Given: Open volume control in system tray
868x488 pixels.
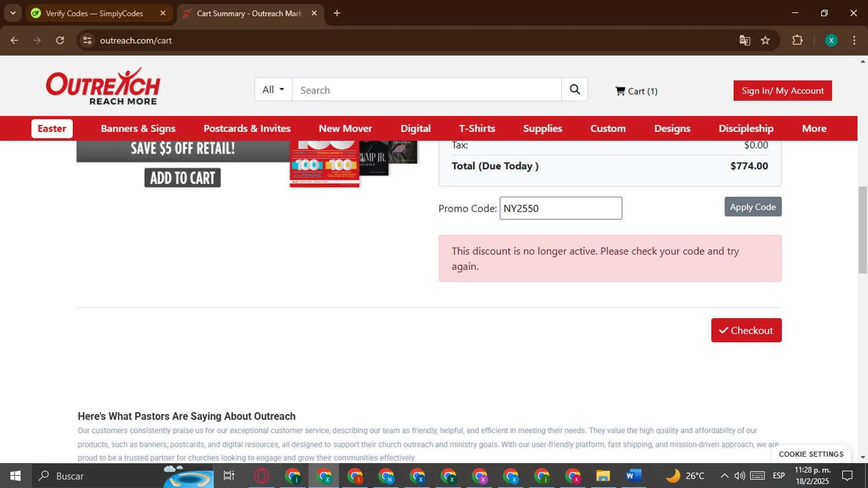Looking at the screenshot, I should (740, 476).
